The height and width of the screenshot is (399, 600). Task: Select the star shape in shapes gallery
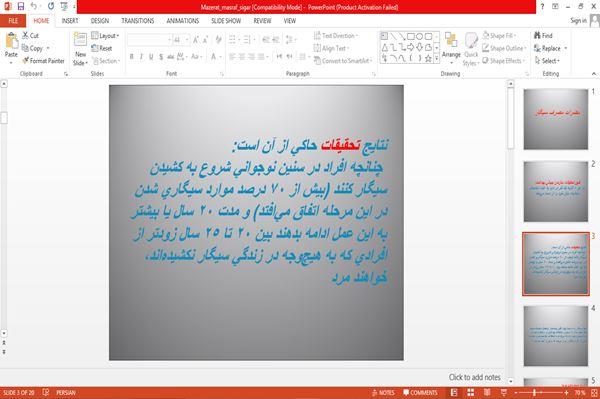(428, 58)
